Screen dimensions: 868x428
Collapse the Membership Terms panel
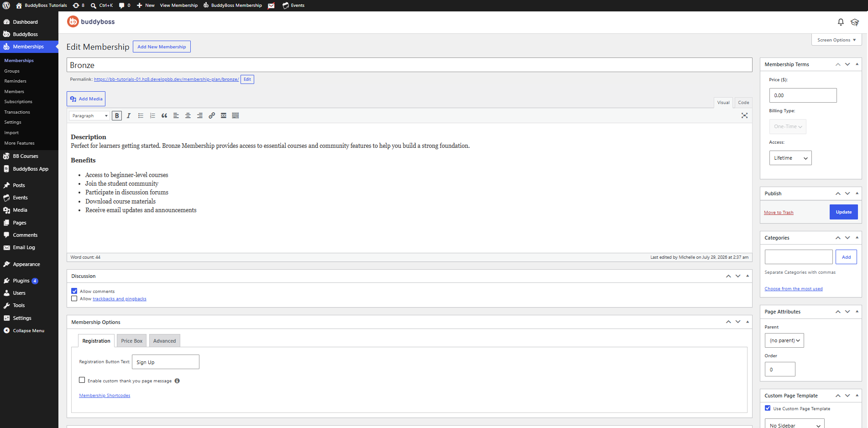[857, 64]
